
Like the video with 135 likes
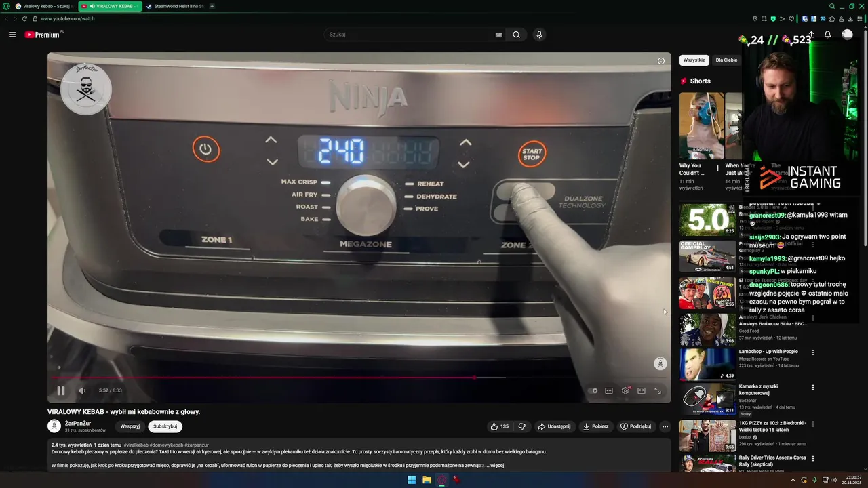[x=499, y=426]
